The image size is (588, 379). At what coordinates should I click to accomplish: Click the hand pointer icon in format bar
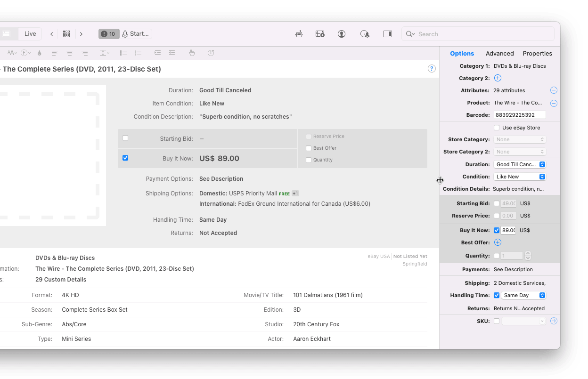coord(192,53)
